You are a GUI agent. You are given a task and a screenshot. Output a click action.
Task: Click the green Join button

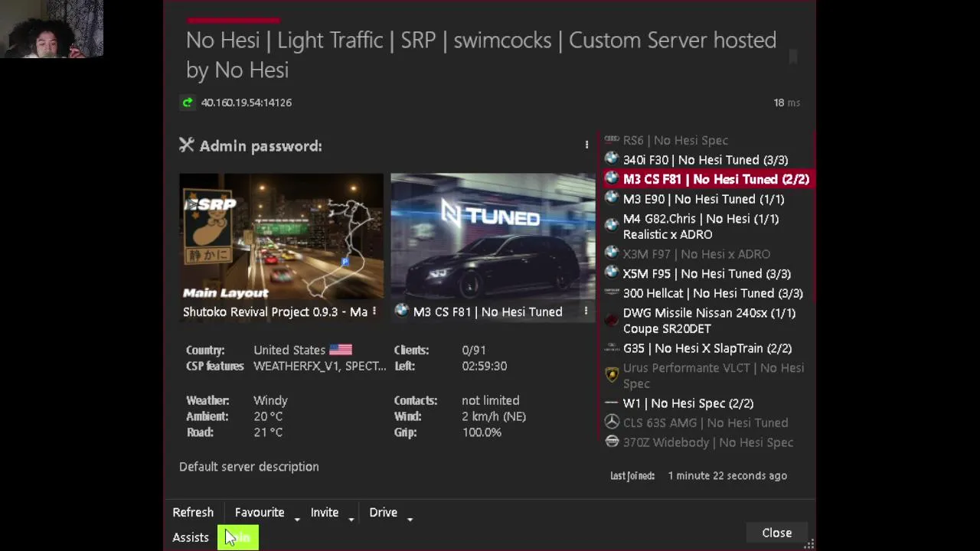tap(238, 537)
